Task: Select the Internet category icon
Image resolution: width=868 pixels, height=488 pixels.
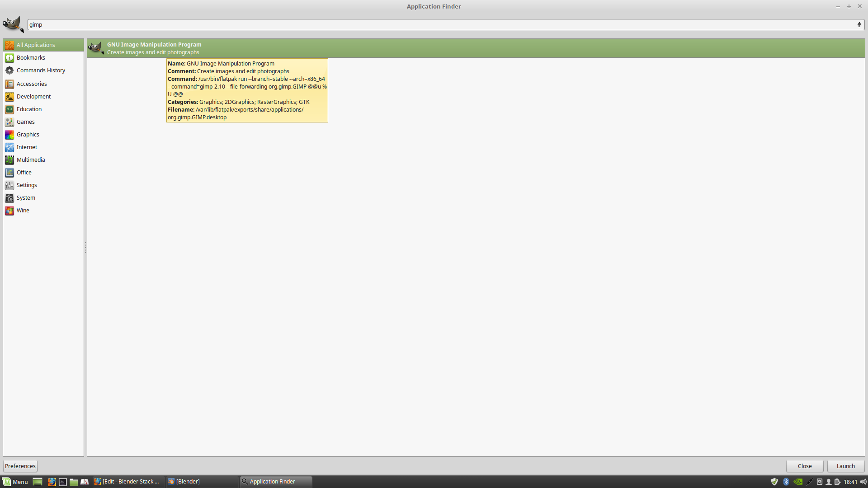Action: tap(9, 146)
